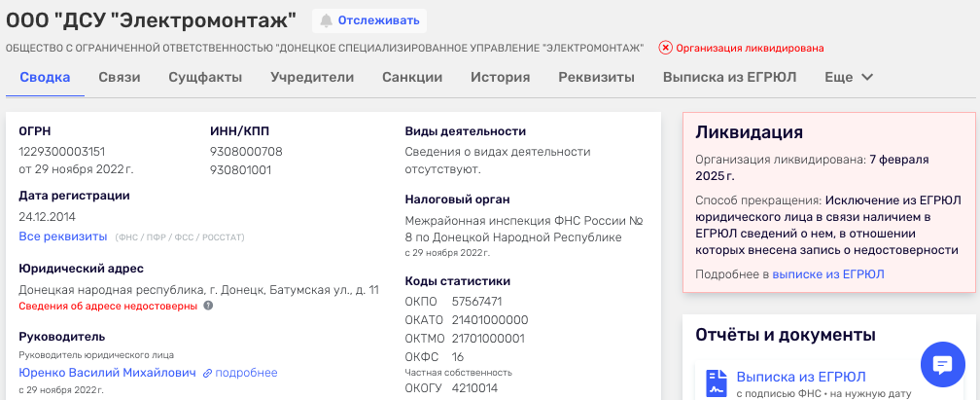
Task: Click the Отслеживать button
Action: click(369, 20)
